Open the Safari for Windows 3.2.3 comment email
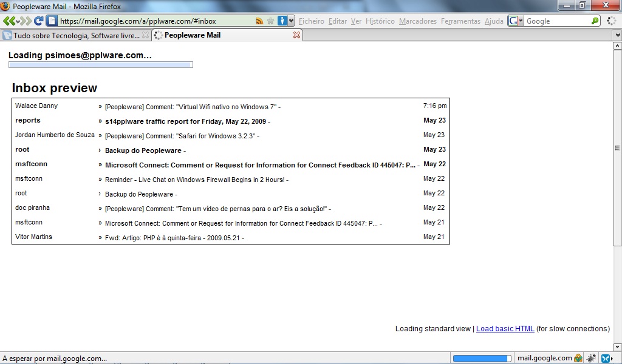This screenshot has height=364, width=622. 231,135
